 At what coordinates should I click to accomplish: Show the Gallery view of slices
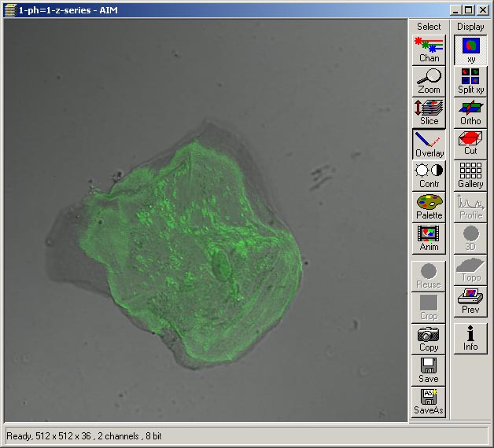pos(470,176)
